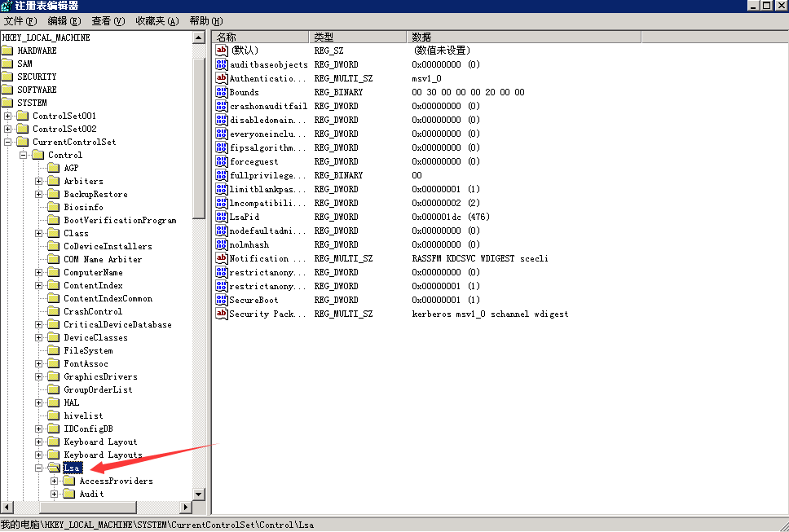Open the 帮助(H) menu

click(205, 21)
